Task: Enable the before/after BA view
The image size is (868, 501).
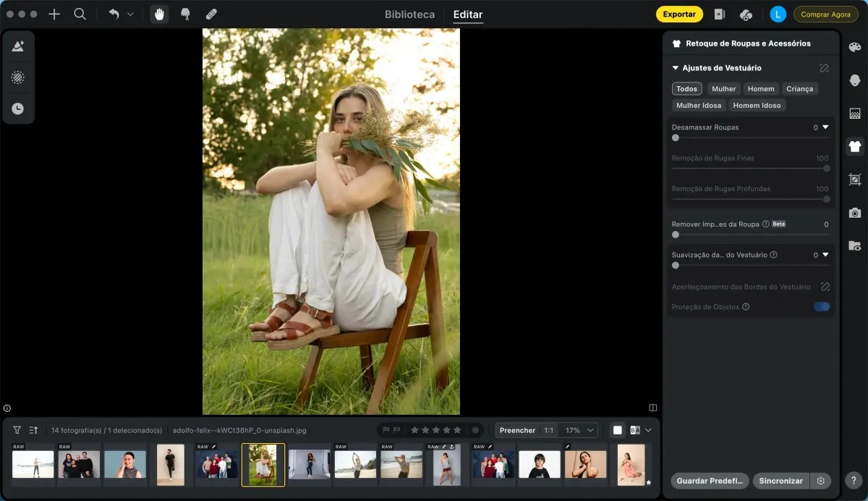Action: tap(635, 430)
